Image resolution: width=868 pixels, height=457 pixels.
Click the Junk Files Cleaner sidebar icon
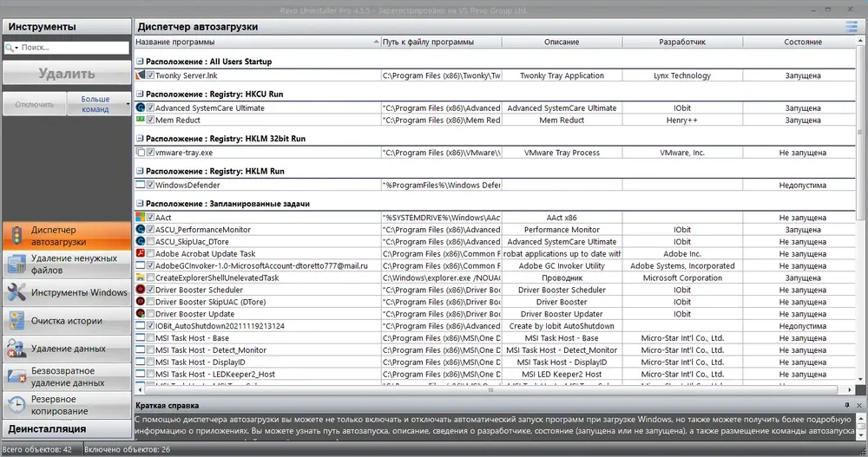[x=16, y=264]
